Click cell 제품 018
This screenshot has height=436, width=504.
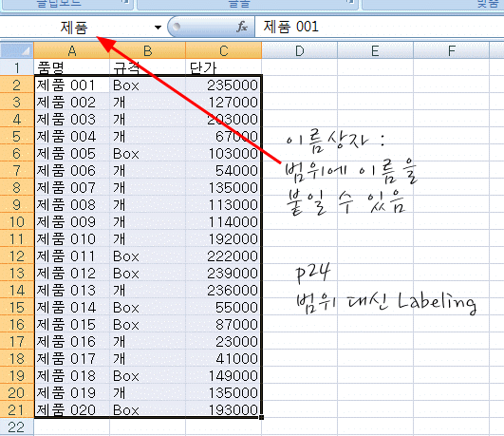pos(72,375)
